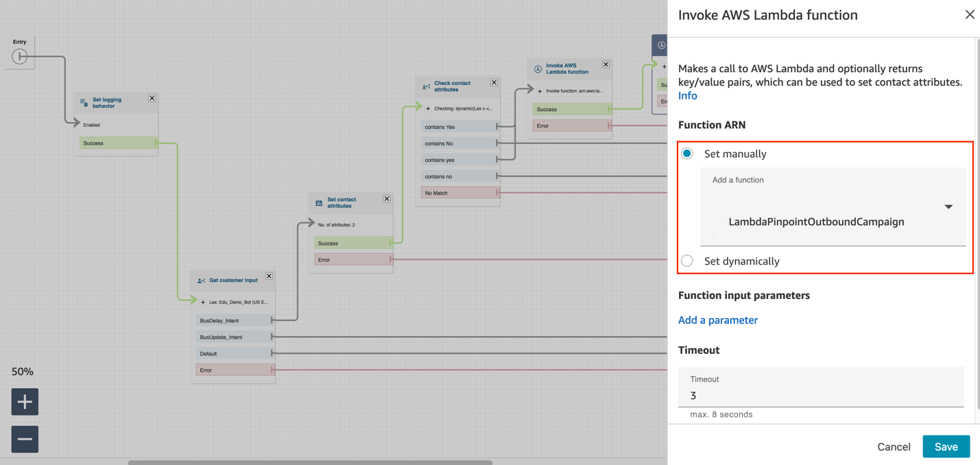Viewport: 980px width, 465px height.
Task: Click the horizontal canvas scrollbar
Action: (x=310, y=462)
